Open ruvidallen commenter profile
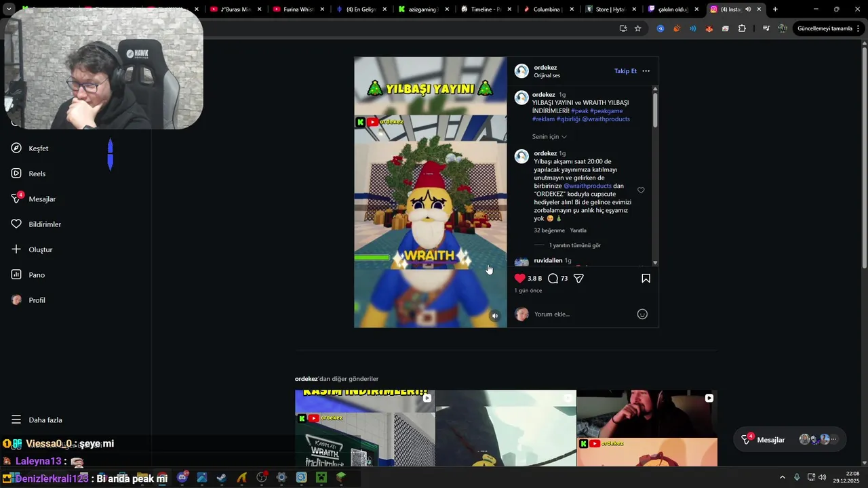This screenshot has width=868, height=488. coord(548,260)
